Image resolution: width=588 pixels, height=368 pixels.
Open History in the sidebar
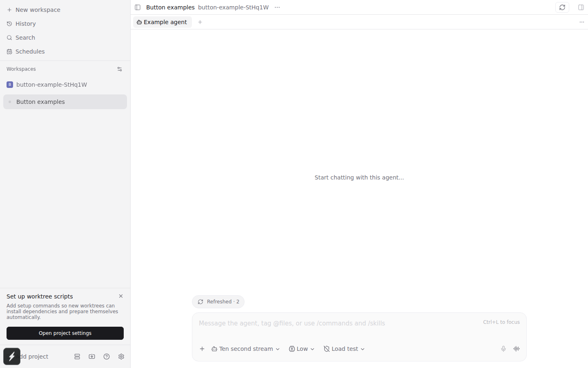[65, 24]
